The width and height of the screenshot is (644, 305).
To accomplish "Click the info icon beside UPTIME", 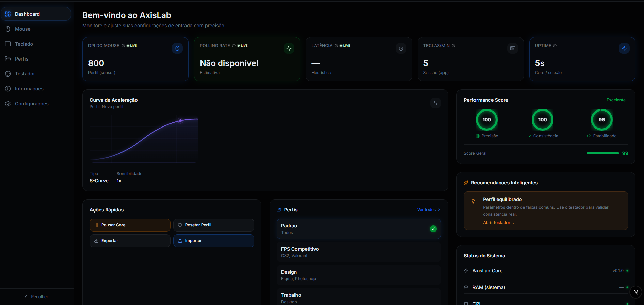I will tap(555, 46).
